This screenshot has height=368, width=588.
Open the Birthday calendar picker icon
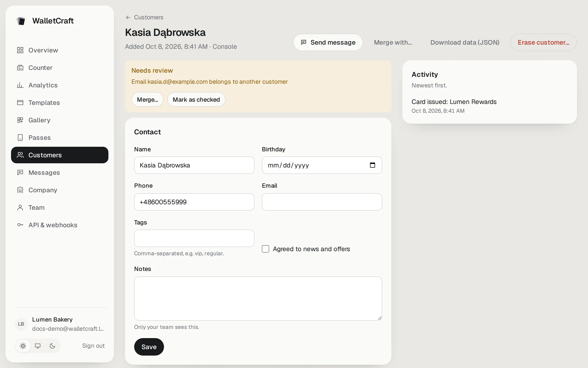pos(372,165)
